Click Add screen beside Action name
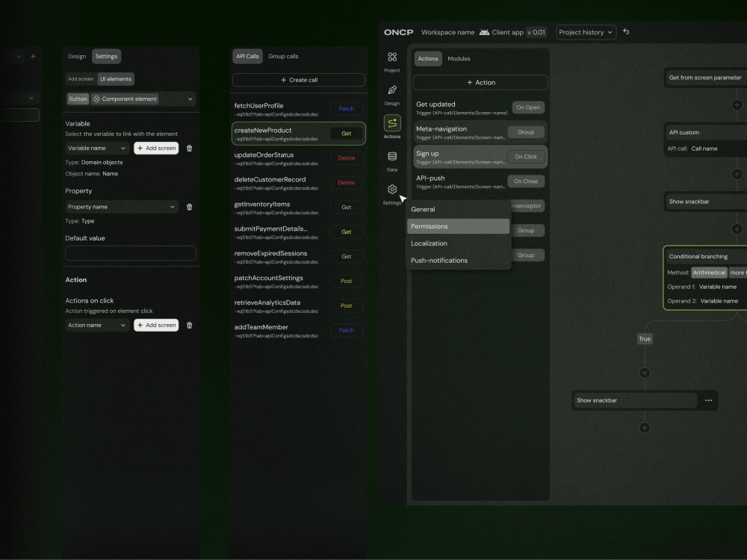Screen dimensions: 747x560 (x=156, y=326)
